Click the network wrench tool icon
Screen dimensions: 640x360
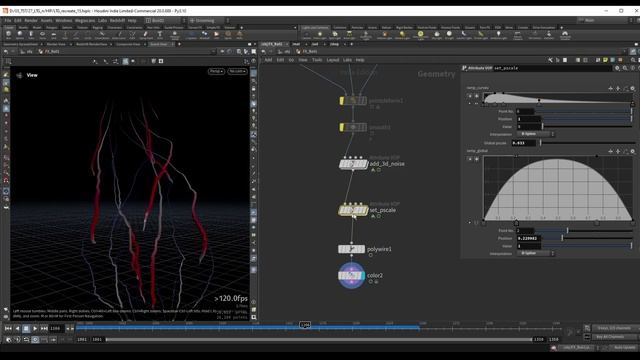tap(550, 60)
